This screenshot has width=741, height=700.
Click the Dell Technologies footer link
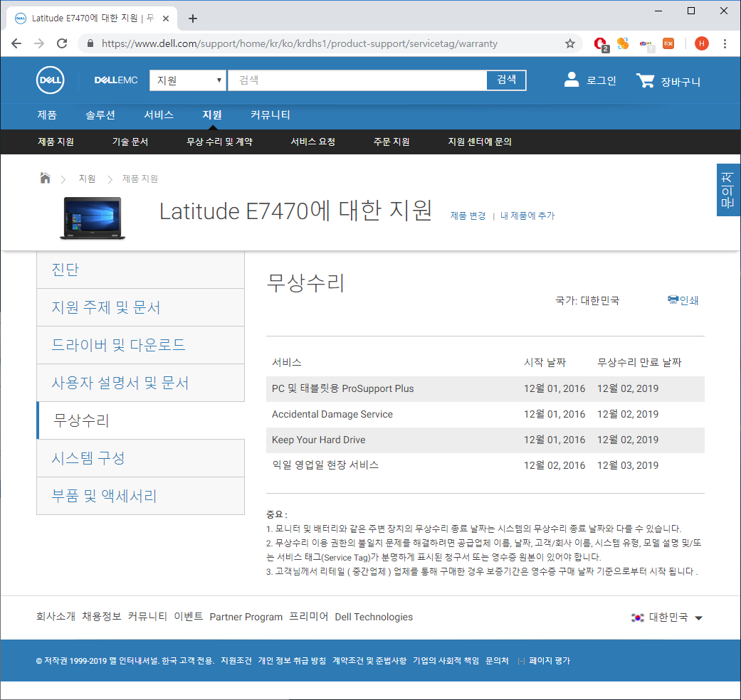coord(374,617)
